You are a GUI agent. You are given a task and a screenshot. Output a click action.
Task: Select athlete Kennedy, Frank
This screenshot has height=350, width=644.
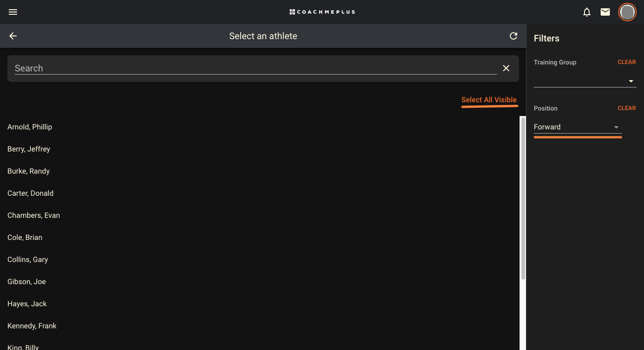[32, 326]
